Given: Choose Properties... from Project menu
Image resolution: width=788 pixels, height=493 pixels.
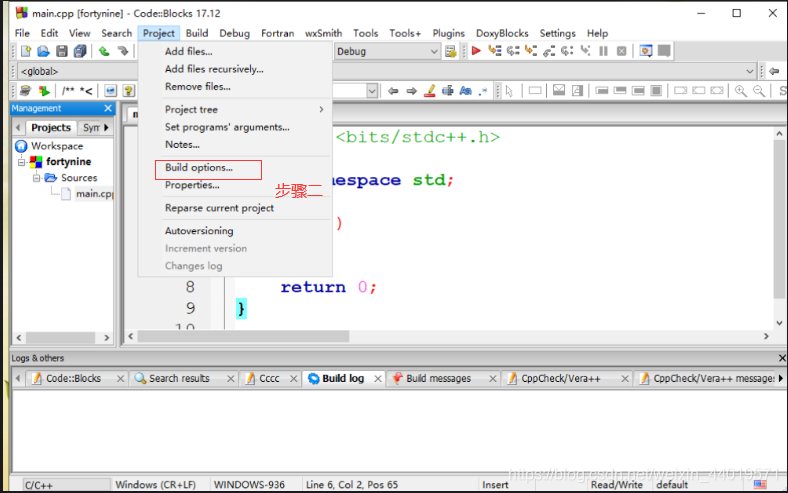Looking at the screenshot, I should [x=192, y=185].
